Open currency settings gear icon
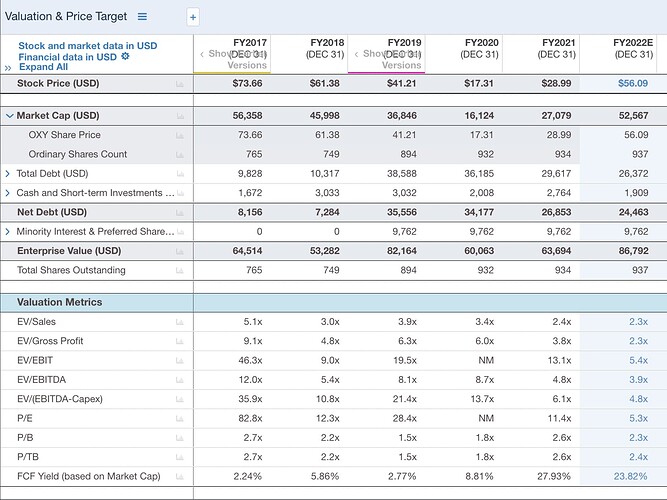 point(125,56)
